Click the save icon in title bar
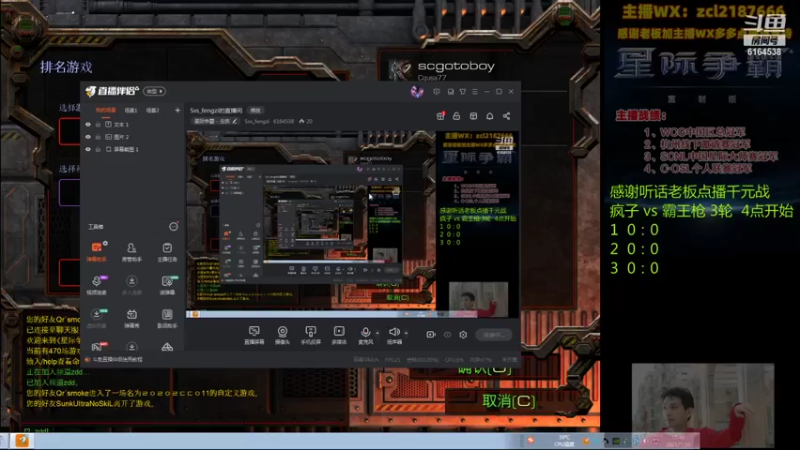Image resolution: width=800 pixels, height=450 pixels. (451, 92)
